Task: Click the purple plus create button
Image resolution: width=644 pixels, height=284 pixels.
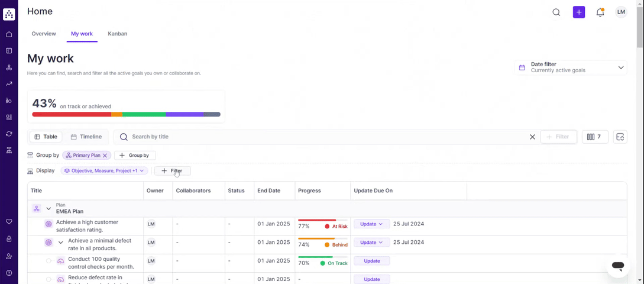Action: coord(579,12)
